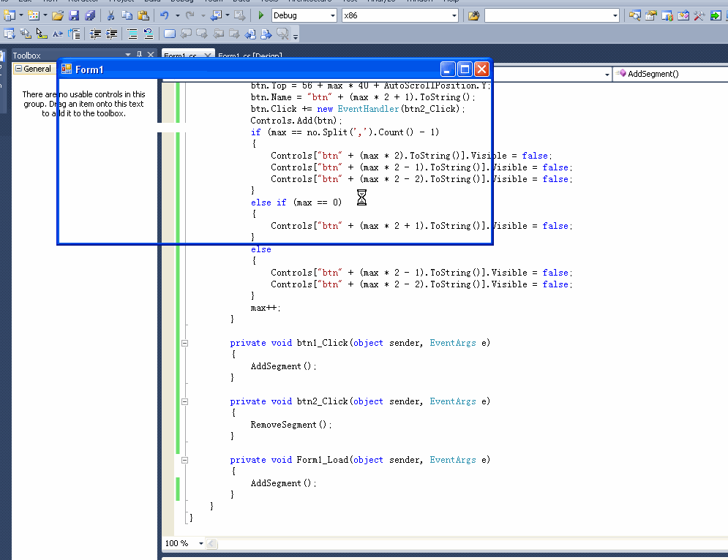728x560 pixels.
Task: Collapse the Form1_Load method outline
Action: point(185,461)
